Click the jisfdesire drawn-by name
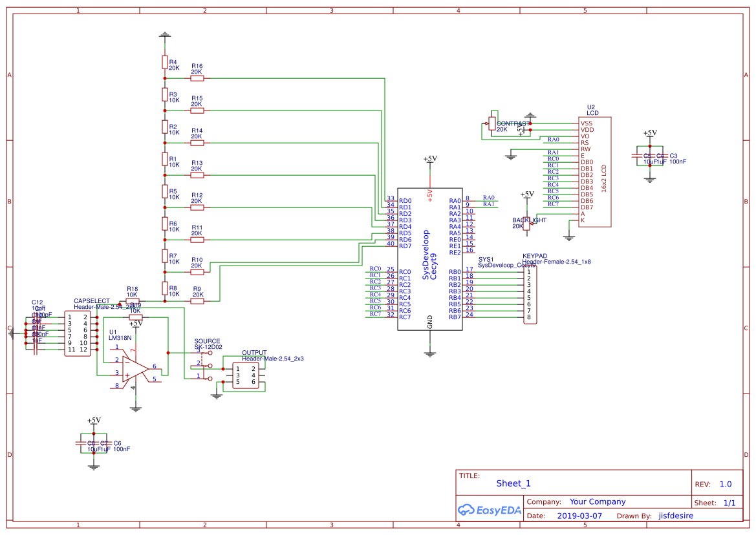Viewport: 756px width, 535px height. pos(675,515)
